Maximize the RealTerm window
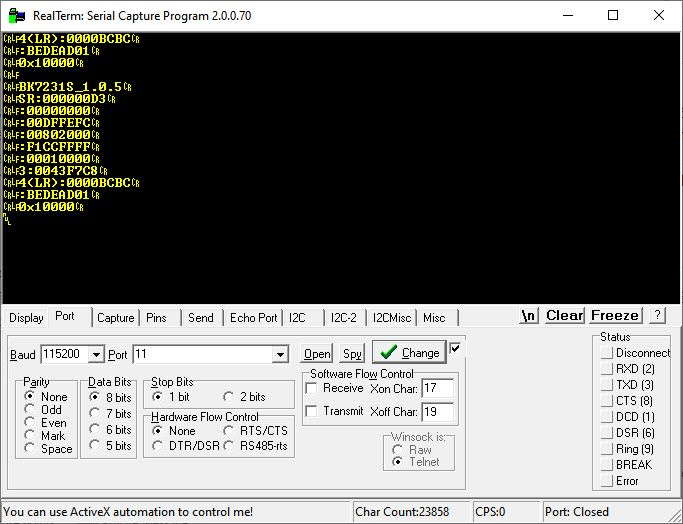Screen dimensions: 683x524 tap(613, 16)
